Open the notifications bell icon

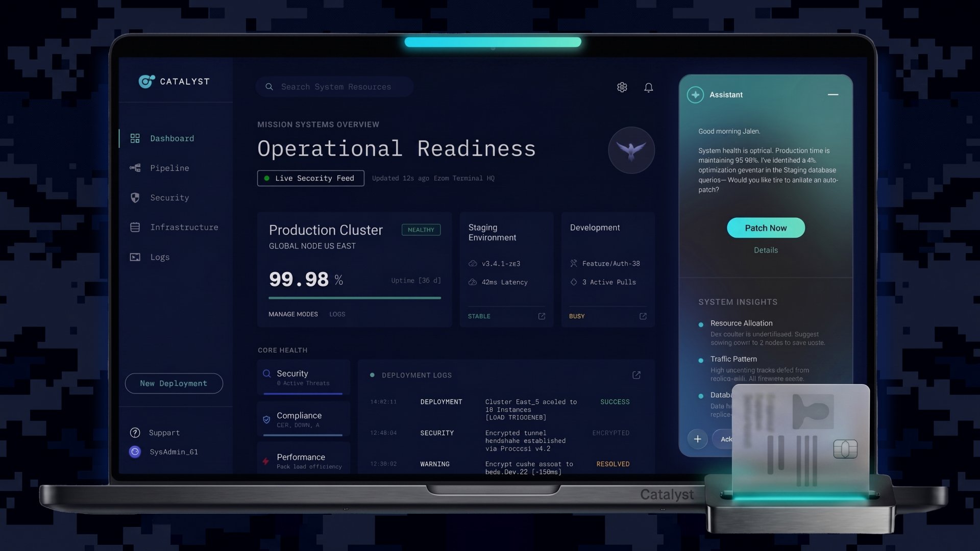pyautogui.click(x=648, y=87)
